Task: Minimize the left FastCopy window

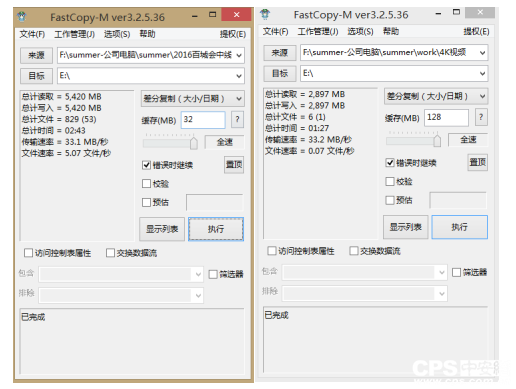Action: pos(195,16)
